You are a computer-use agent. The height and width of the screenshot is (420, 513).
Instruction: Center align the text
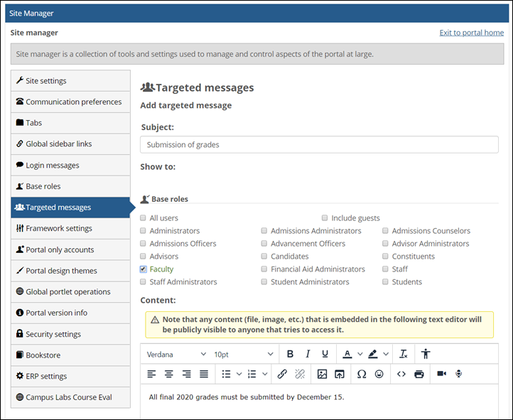169,374
